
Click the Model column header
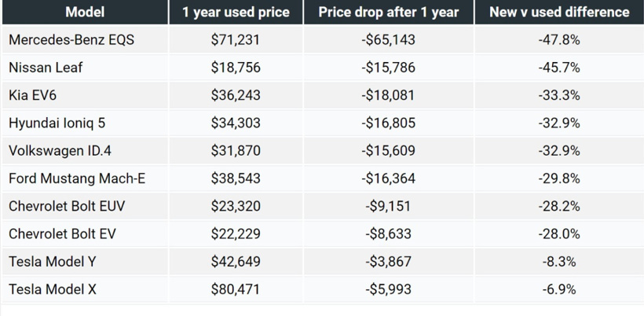(85, 12)
